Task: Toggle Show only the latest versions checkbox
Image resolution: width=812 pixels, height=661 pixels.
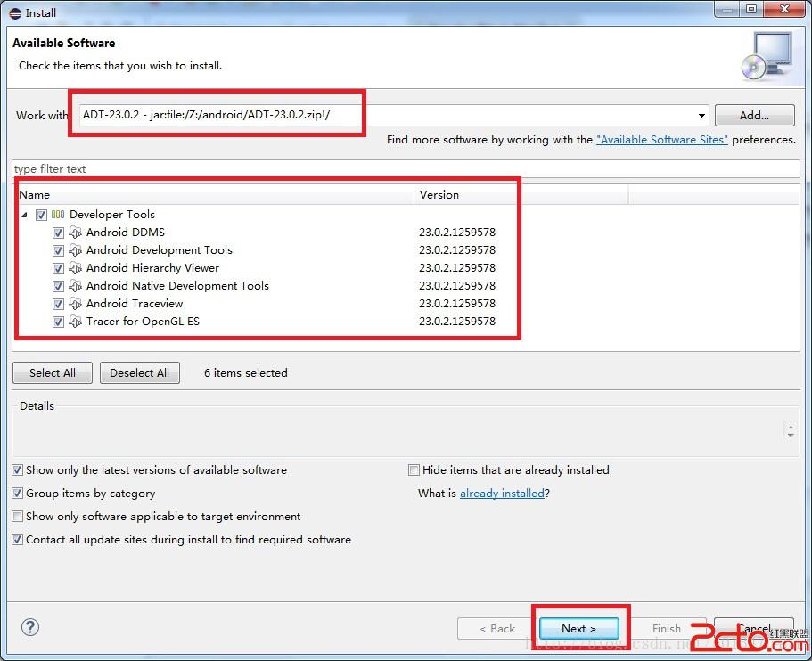Action: (x=18, y=470)
